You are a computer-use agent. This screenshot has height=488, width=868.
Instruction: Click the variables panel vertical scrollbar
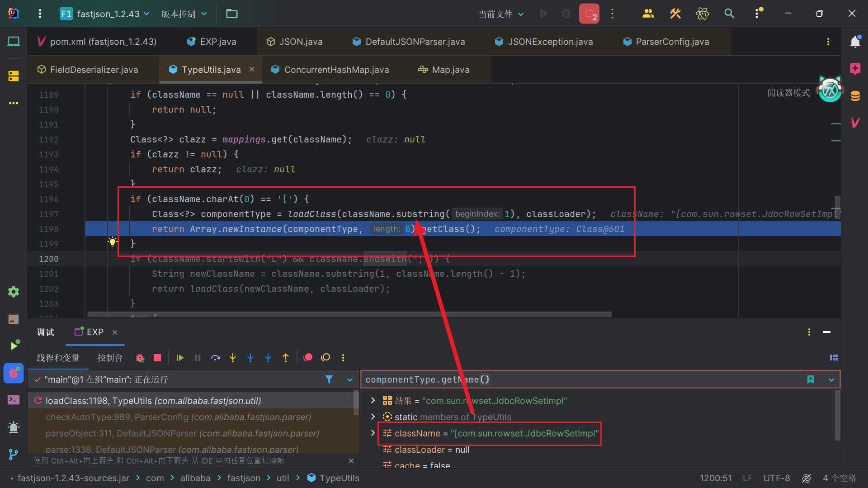pyautogui.click(x=837, y=415)
